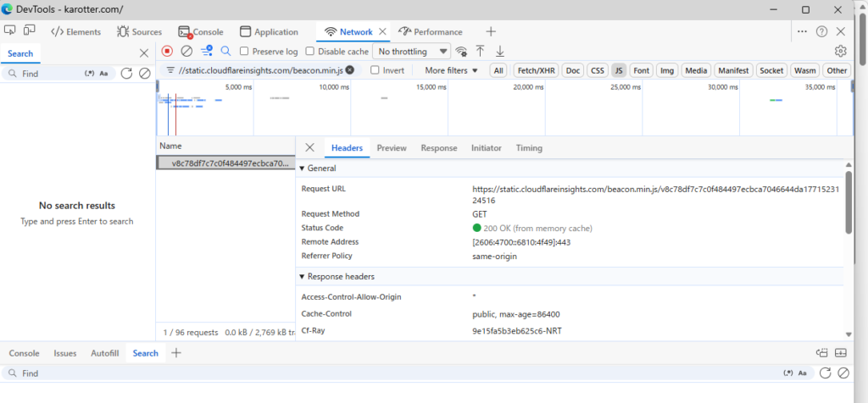
Task: Filter requests by CSS
Action: tap(597, 70)
